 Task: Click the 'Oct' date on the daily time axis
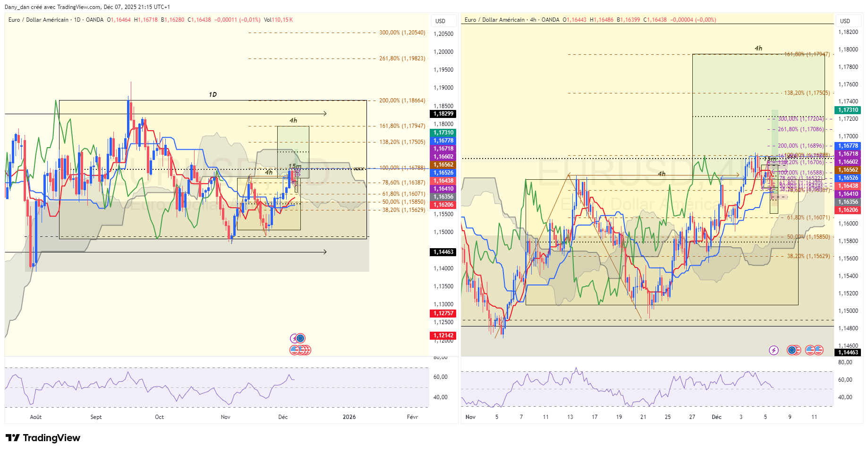(x=160, y=417)
